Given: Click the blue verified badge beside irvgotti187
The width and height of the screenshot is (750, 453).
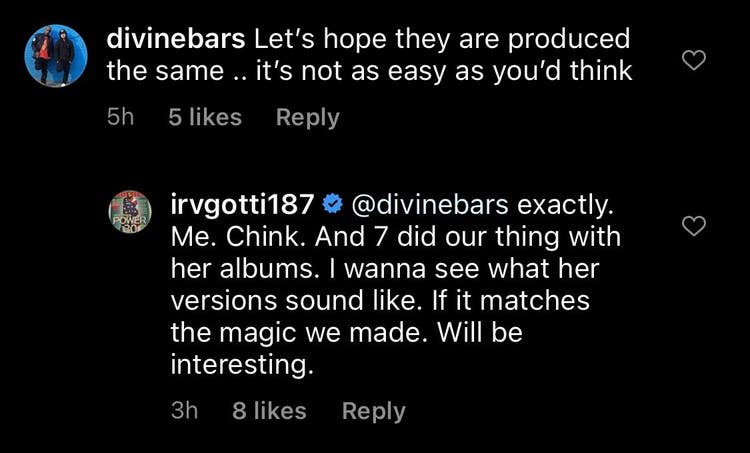Looking at the screenshot, I should tap(333, 206).
